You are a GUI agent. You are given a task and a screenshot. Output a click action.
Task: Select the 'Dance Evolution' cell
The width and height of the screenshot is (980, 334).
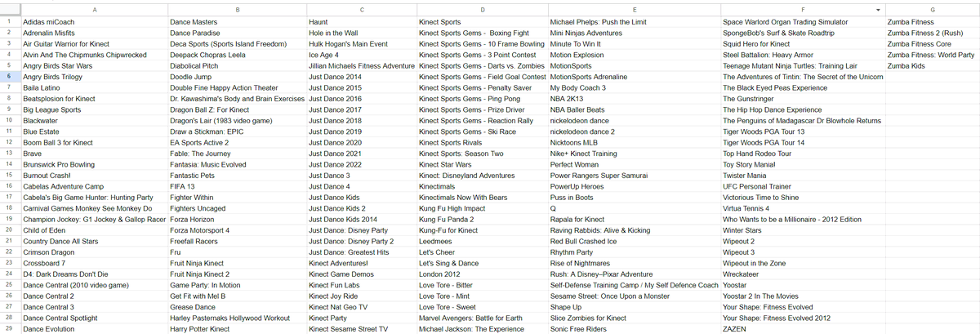coord(94,329)
